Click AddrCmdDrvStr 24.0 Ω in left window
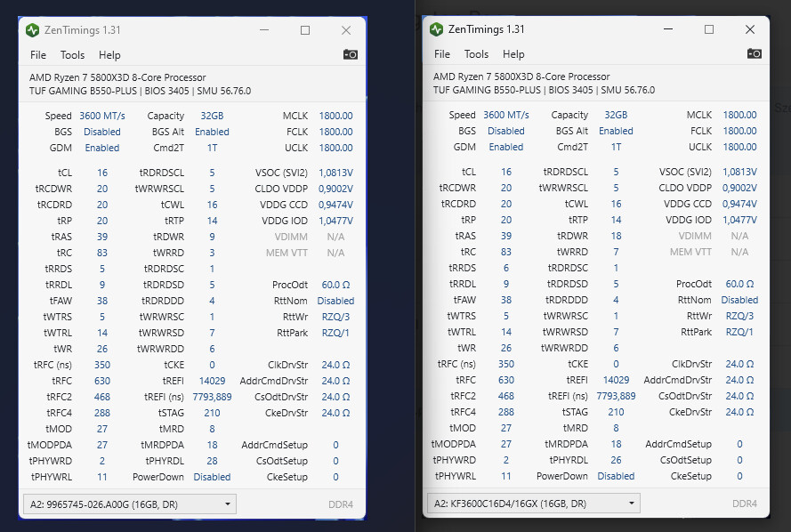This screenshot has width=791, height=532. (335, 381)
